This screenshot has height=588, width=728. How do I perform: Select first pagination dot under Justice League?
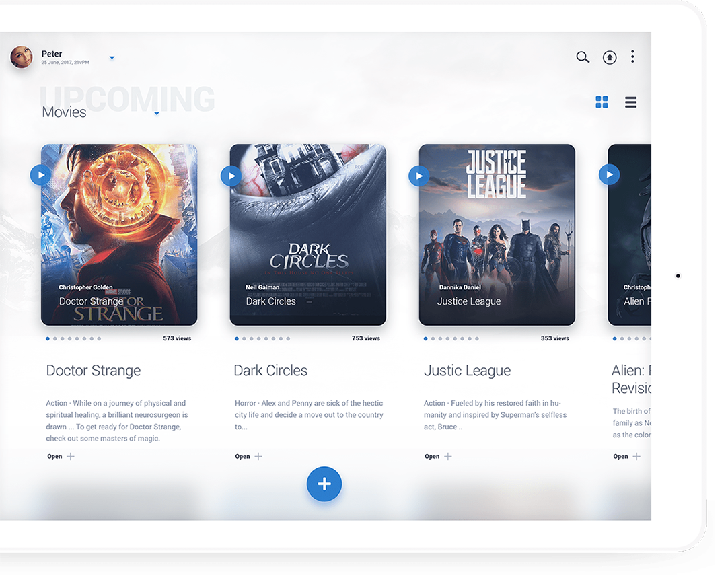pyautogui.click(x=426, y=339)
